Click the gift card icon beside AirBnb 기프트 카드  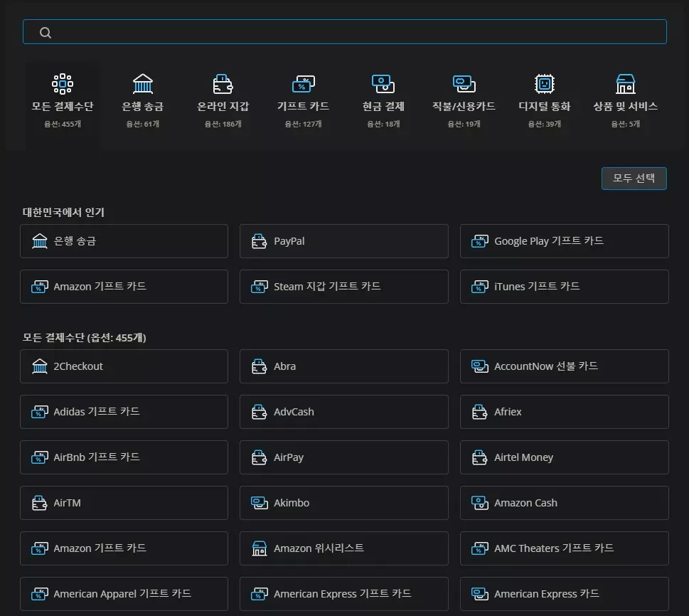[40, 457]
